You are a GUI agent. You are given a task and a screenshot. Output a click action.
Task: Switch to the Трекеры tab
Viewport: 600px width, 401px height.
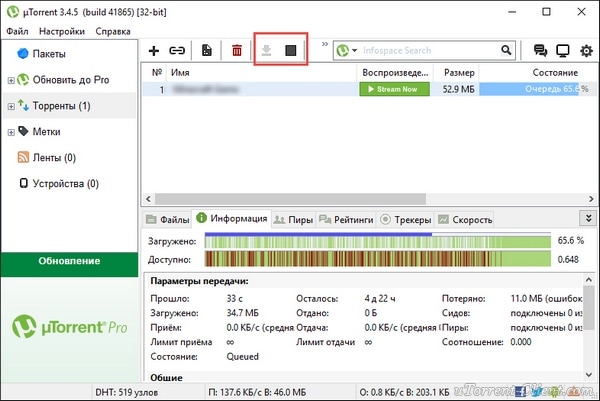(405, 220)
